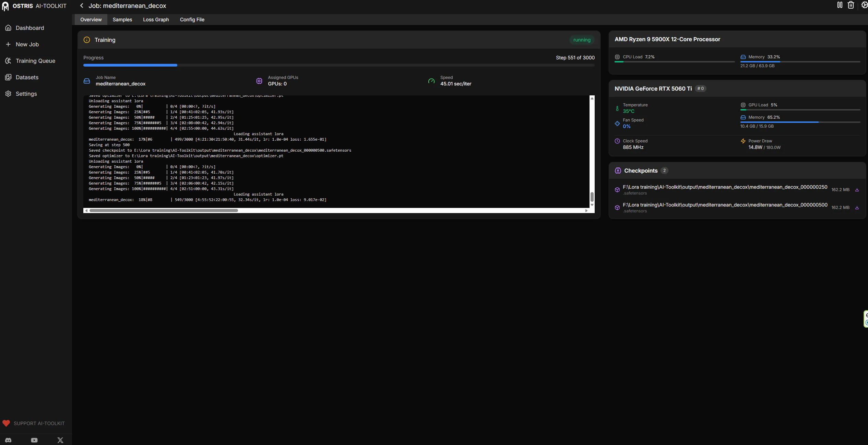Go back using the back arrow

(x=82, y=5)
